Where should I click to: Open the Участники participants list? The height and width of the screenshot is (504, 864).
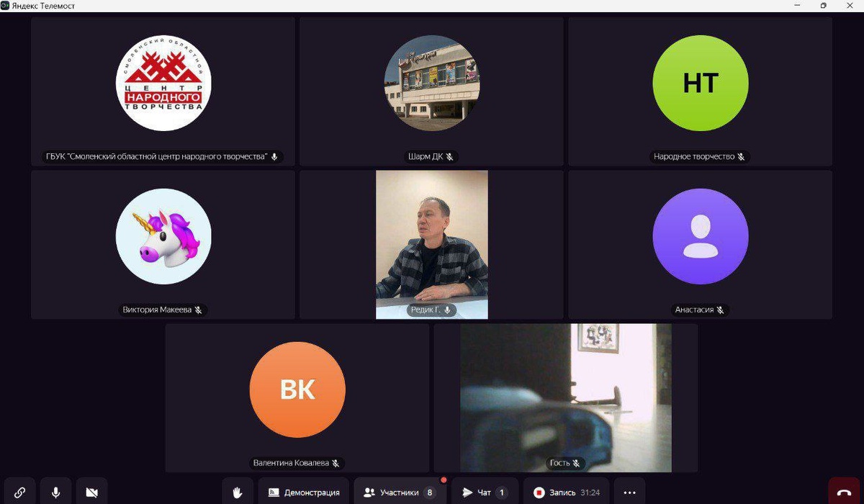[x=400, y=492]
